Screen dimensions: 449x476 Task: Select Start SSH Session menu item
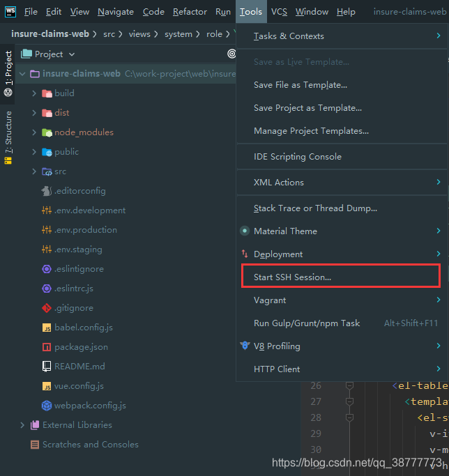click(341, 277)
